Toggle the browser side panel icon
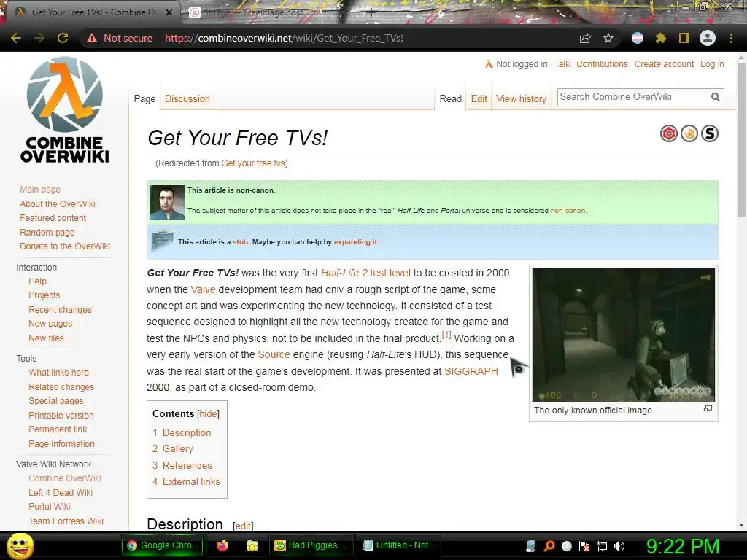Image resolution: width=747 pixels, height=560 pixels. pyautogui.click(x=684, y=38)
